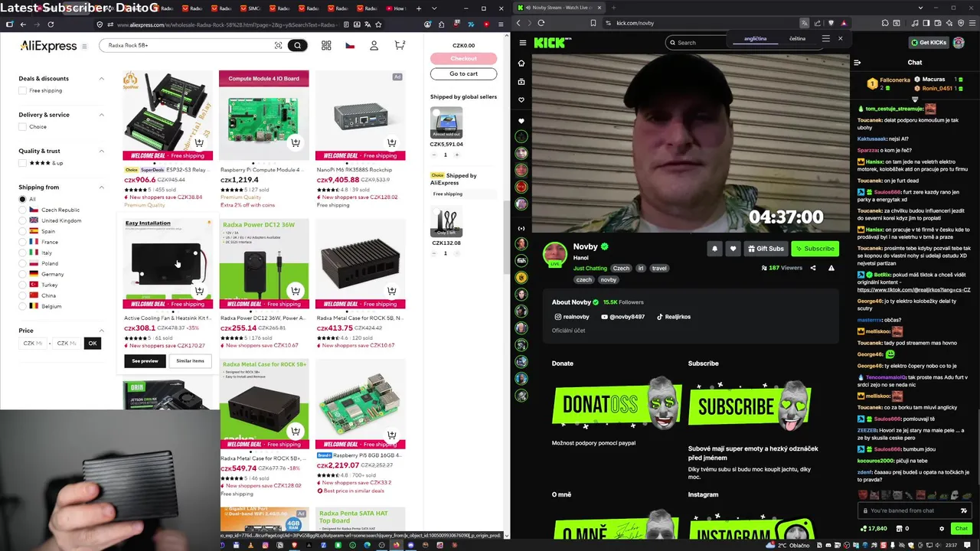
Task: Open the AliExpress QR code app icon
Action: pos(326,46)
